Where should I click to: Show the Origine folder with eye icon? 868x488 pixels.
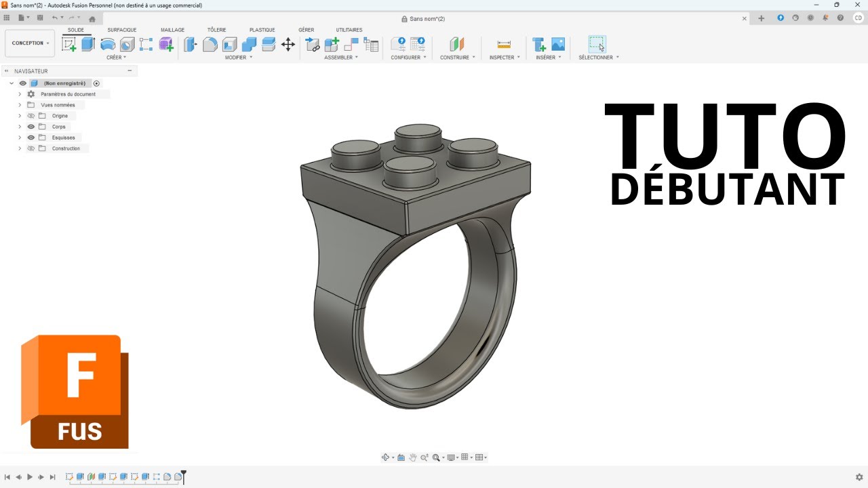pyautogui.click(x=31, y=116)
